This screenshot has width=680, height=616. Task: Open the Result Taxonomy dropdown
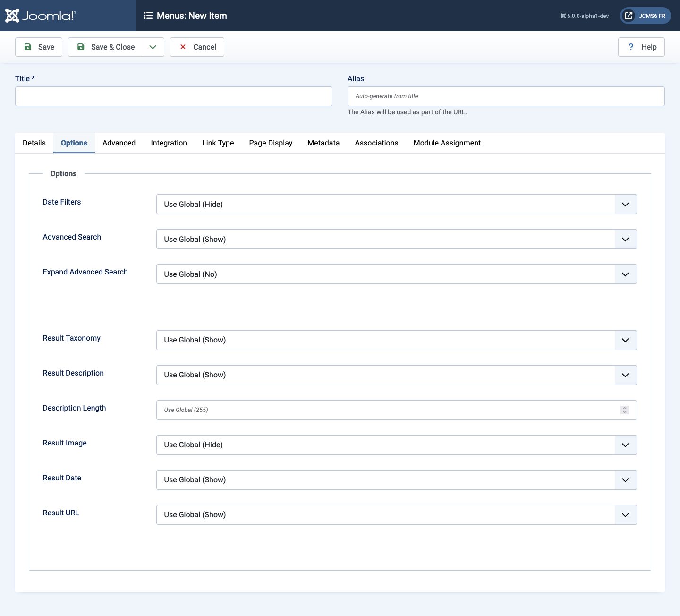397,340
